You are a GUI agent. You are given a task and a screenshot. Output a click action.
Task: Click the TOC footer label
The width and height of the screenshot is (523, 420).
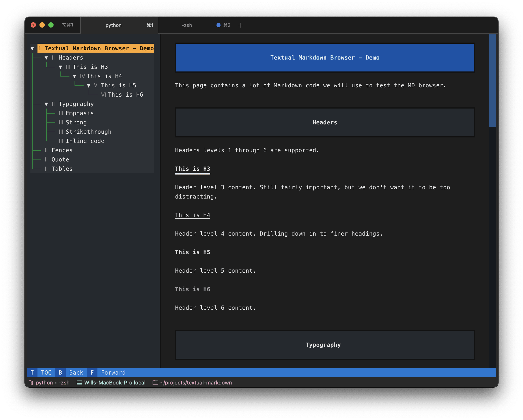(x=46, y=372)
